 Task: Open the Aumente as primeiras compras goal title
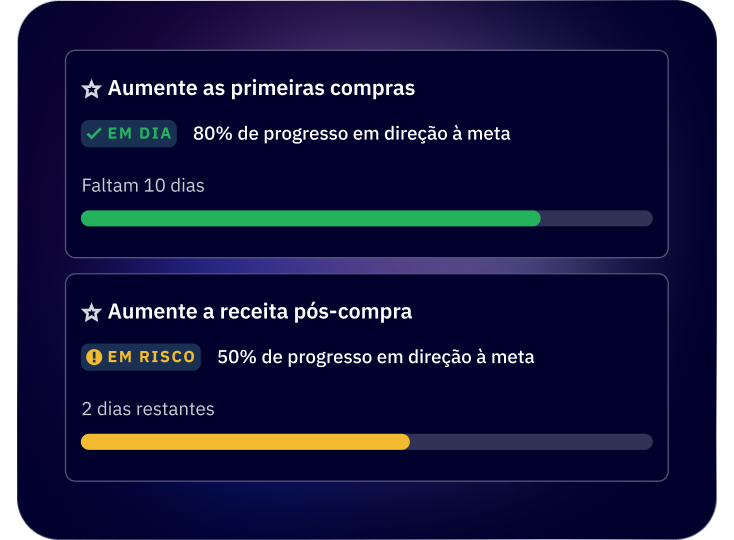coord(261,88)
